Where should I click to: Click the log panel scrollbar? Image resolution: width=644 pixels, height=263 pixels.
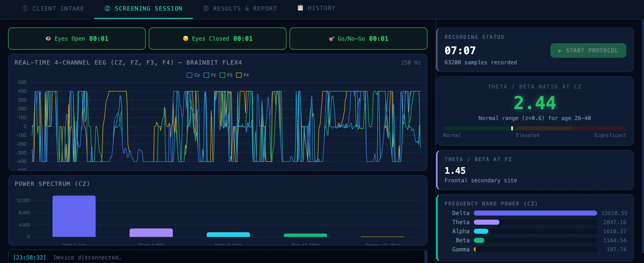click(x=426, y=257)
